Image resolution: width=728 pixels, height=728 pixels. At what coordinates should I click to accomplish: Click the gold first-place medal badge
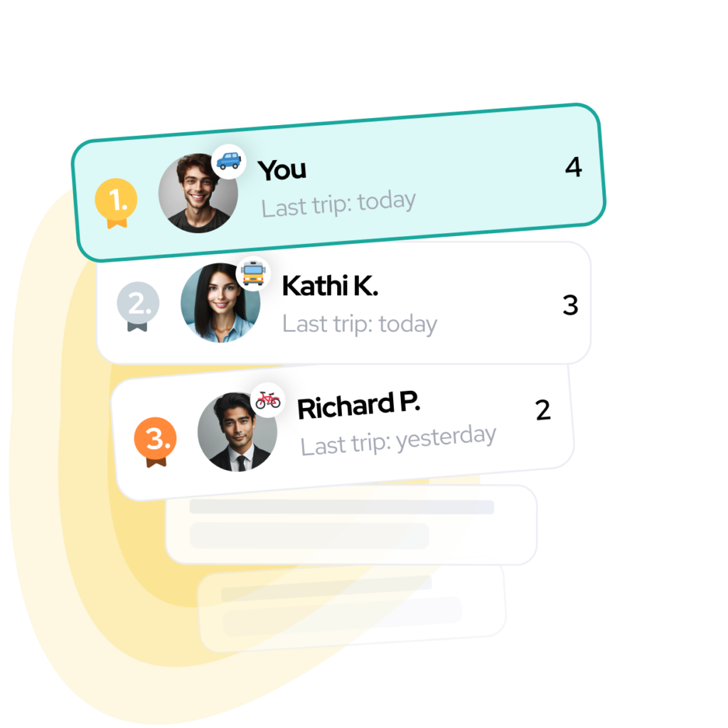pyautogui.click(x=116, y=203)
